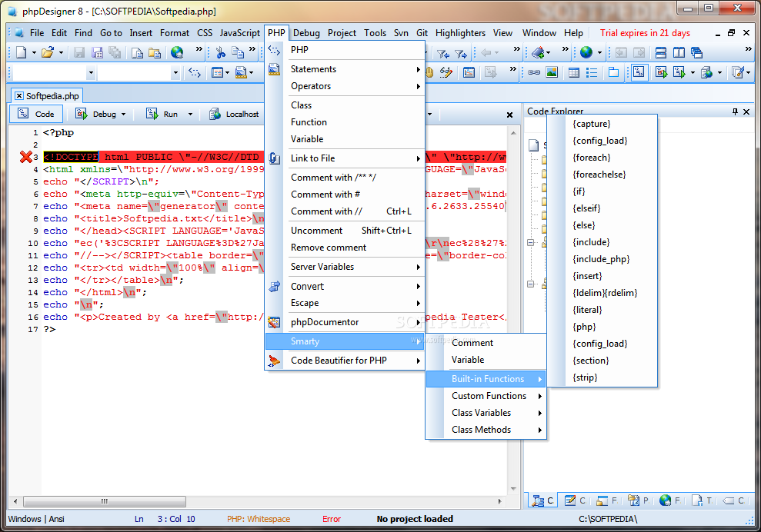Close the Code Explorer panel

tap(746, 111)
